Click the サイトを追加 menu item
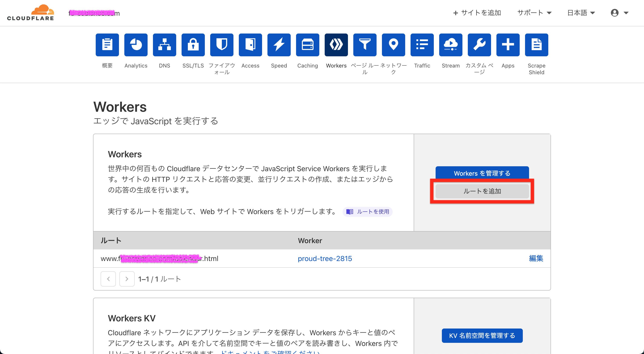Image resolution: width=644 pixels, height=354 pixels. click(477, 13)
